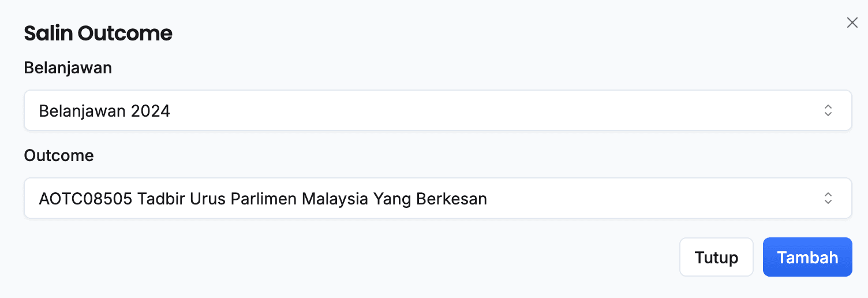Close the Salin Outcome dialog with X
868x298 pixels.
(x=852, y=23)
